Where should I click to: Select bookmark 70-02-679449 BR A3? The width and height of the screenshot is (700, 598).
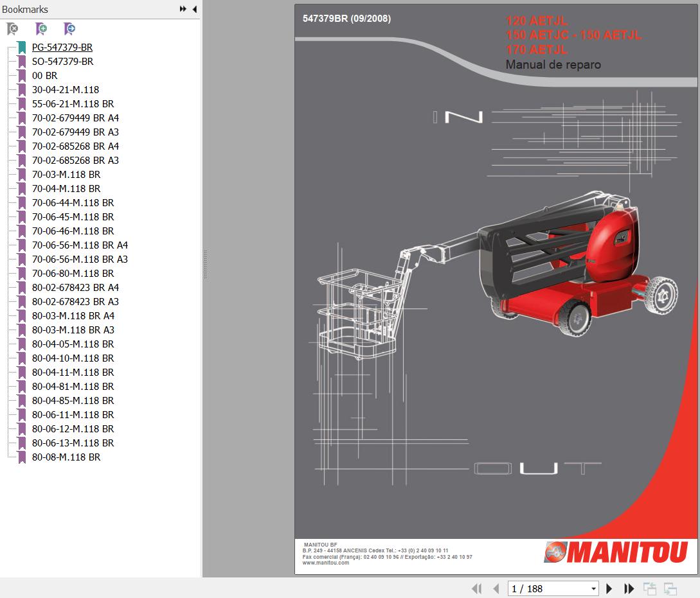[x=75, y=132]
